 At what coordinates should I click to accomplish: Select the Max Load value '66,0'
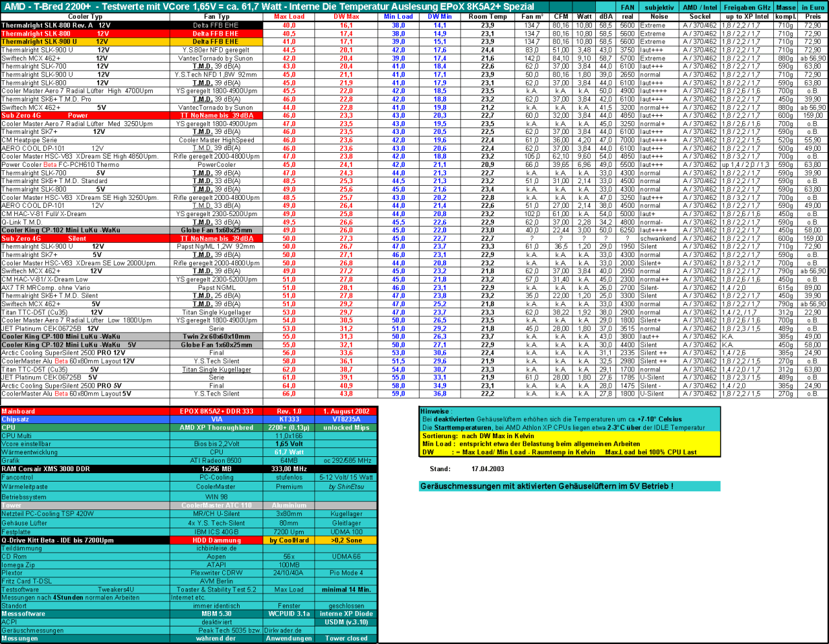pyautogui.click(x=289, y=394)
